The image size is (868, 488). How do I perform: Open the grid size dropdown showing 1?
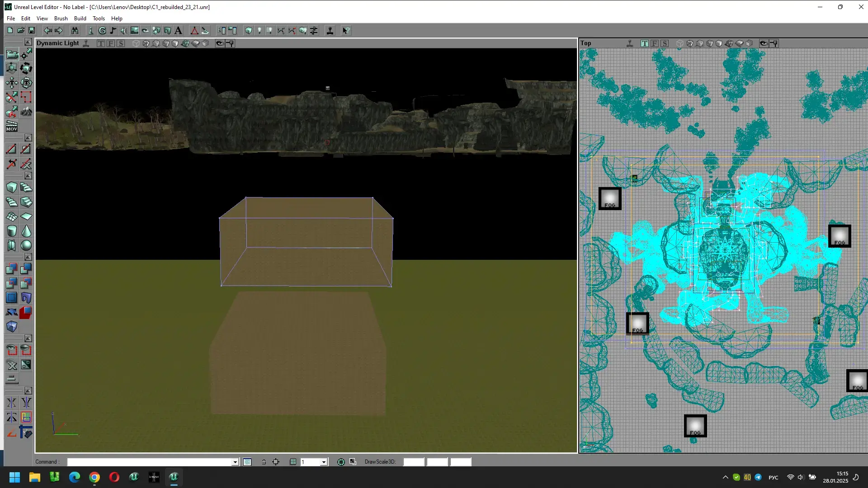tap(324, 462)
